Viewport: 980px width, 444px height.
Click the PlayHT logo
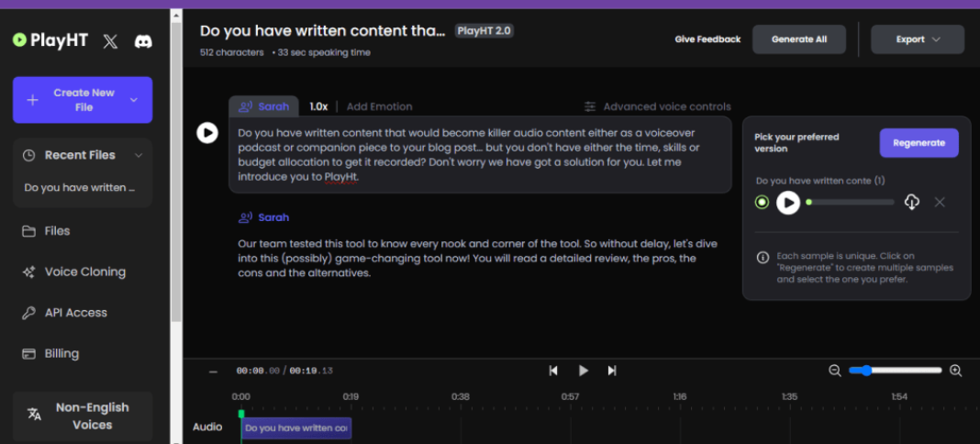pyautogui.click(x=50, y=40)
